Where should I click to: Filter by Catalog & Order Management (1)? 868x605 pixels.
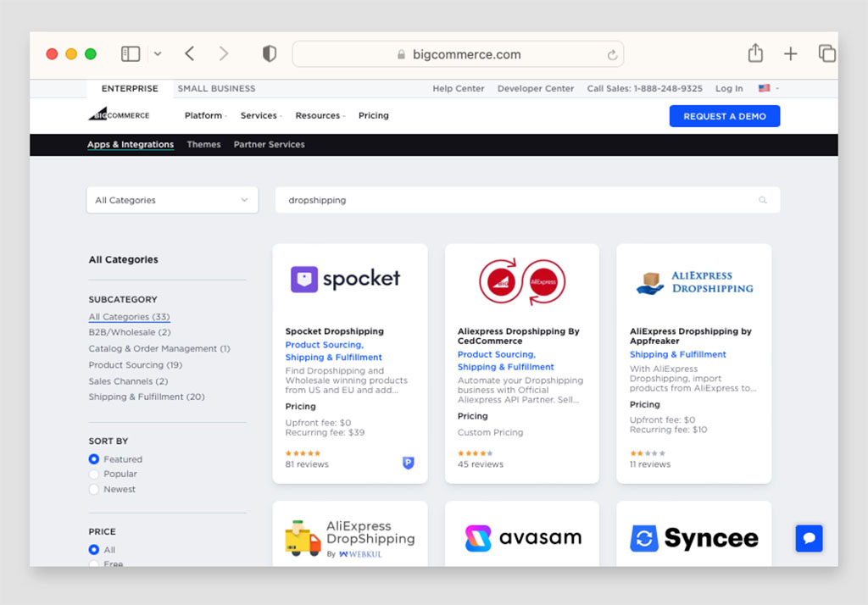click(x=159, y=349)
